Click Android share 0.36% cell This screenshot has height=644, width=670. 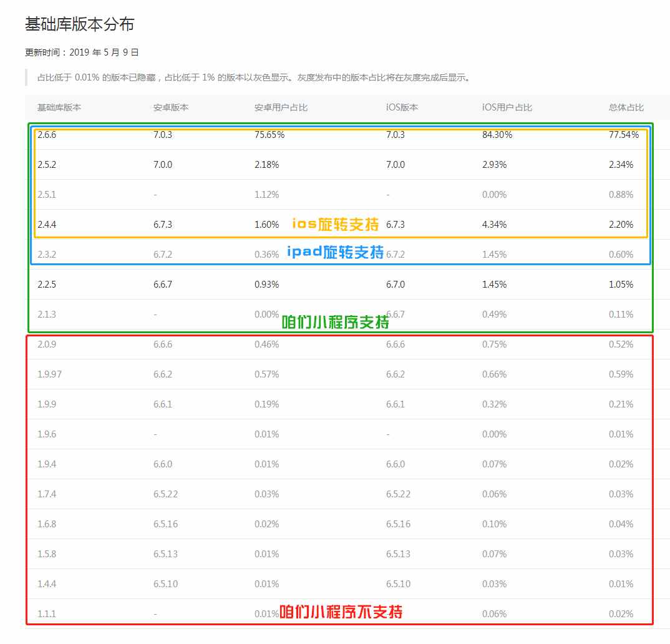[266, 254]
